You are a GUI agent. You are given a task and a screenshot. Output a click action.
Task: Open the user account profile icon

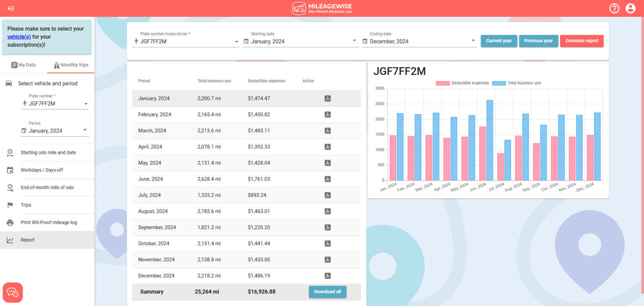click(631, 8)
